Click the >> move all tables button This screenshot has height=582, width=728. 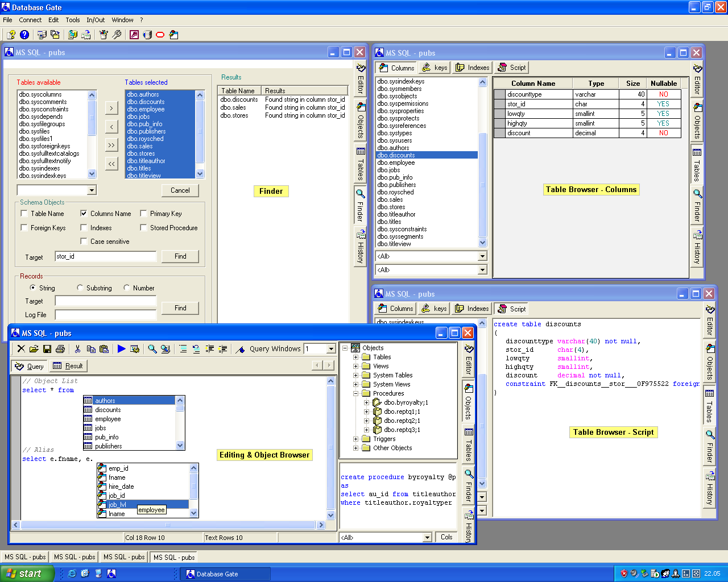pos(111,145)
